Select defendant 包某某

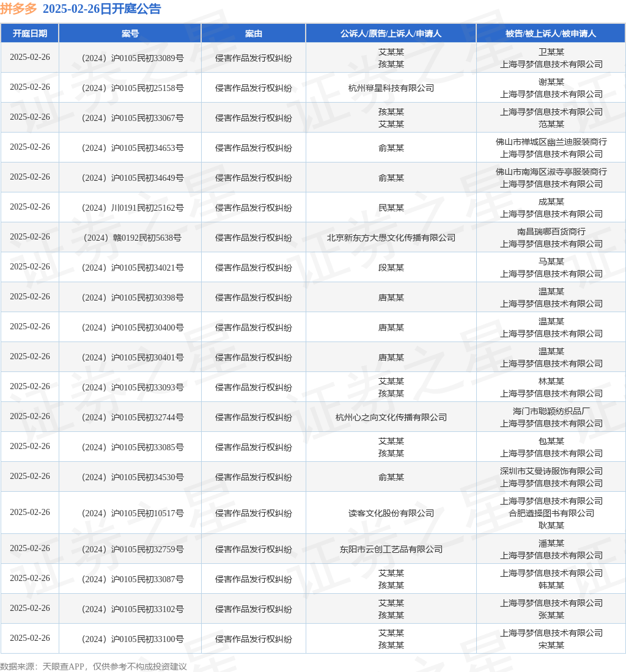tap(551, 442)
